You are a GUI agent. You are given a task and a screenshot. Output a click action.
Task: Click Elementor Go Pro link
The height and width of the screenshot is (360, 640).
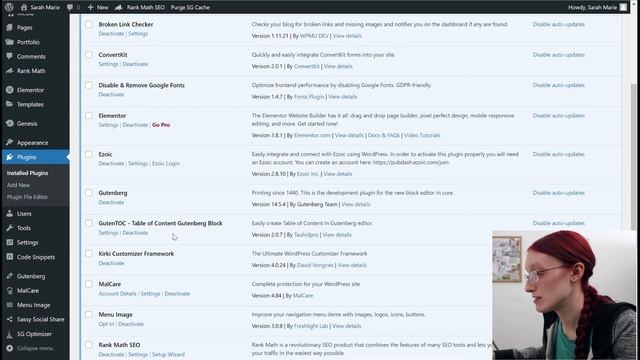tap(161, 125)
